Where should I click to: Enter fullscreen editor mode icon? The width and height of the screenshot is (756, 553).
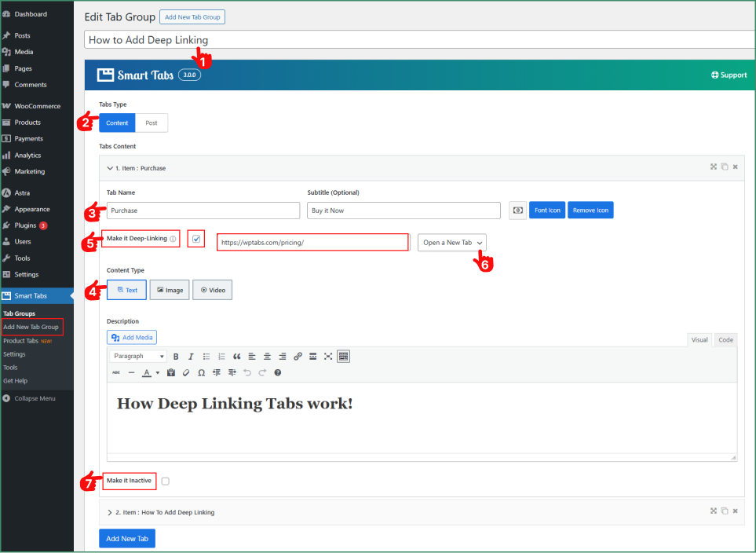[328, 357]
